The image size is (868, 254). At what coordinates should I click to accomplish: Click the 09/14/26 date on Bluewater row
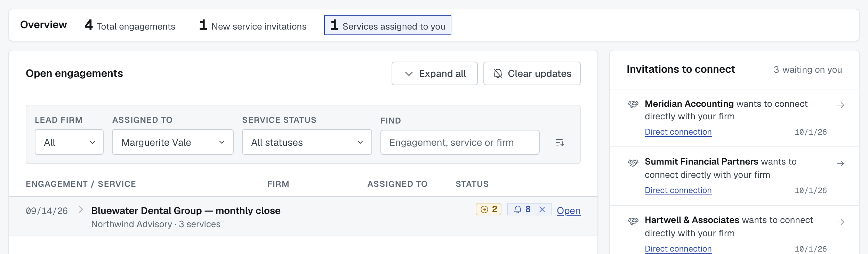[x=47, y=211]
